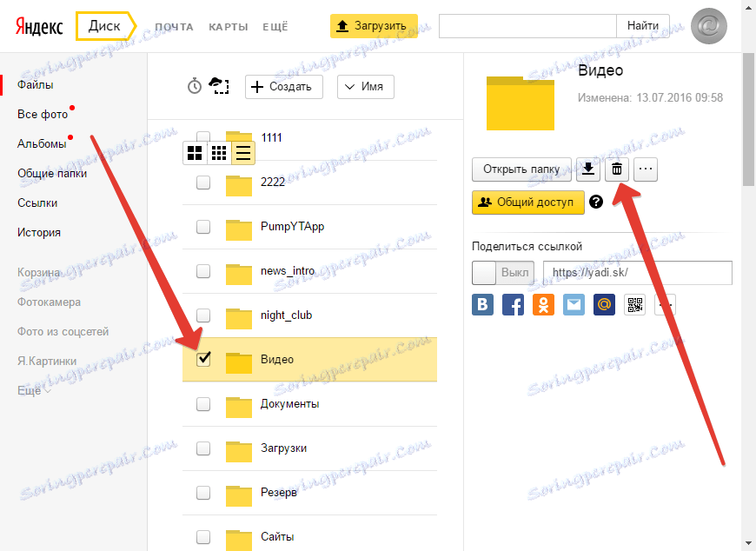Switch to large tiles view
Viewport: 756px width, 551px height.
195,153
